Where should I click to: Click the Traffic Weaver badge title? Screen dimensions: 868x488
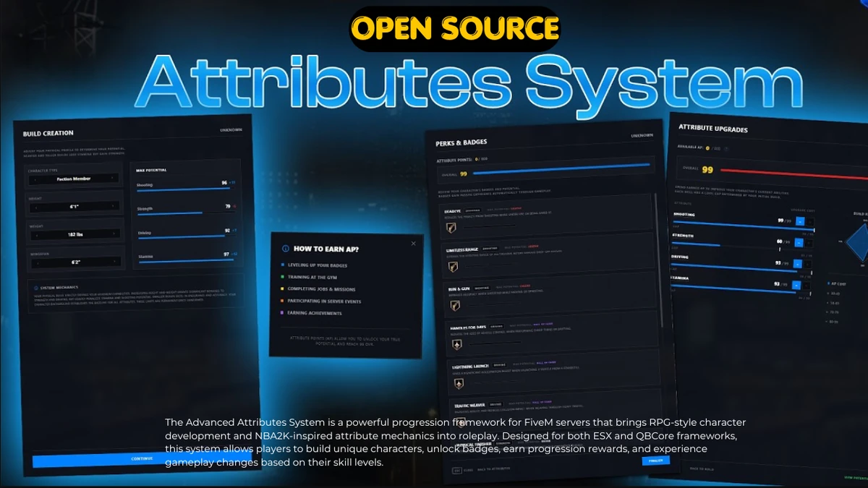[x=470, y=405]
